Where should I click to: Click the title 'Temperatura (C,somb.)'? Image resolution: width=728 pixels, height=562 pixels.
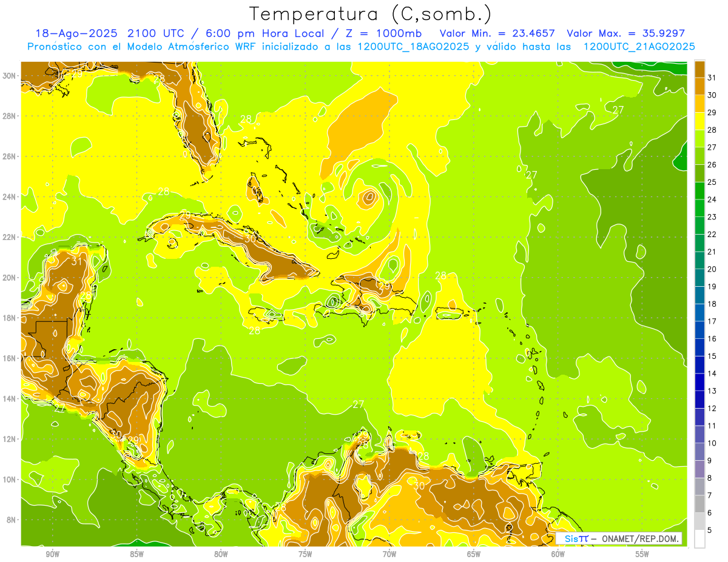(370, 15)
